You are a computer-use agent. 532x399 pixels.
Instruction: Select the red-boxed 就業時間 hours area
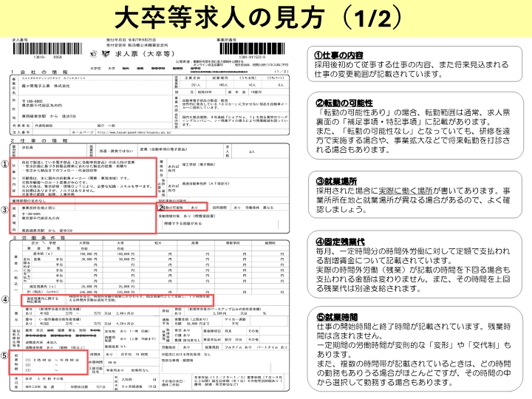[49, 362]
